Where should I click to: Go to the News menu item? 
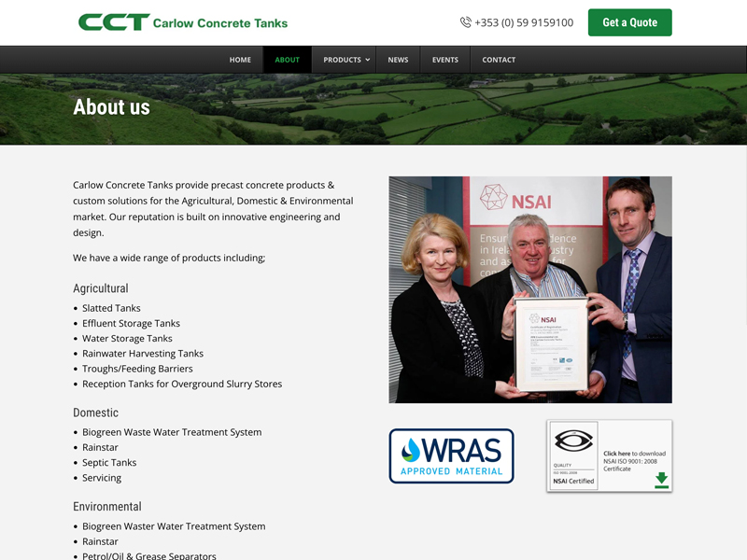(398, 60)
